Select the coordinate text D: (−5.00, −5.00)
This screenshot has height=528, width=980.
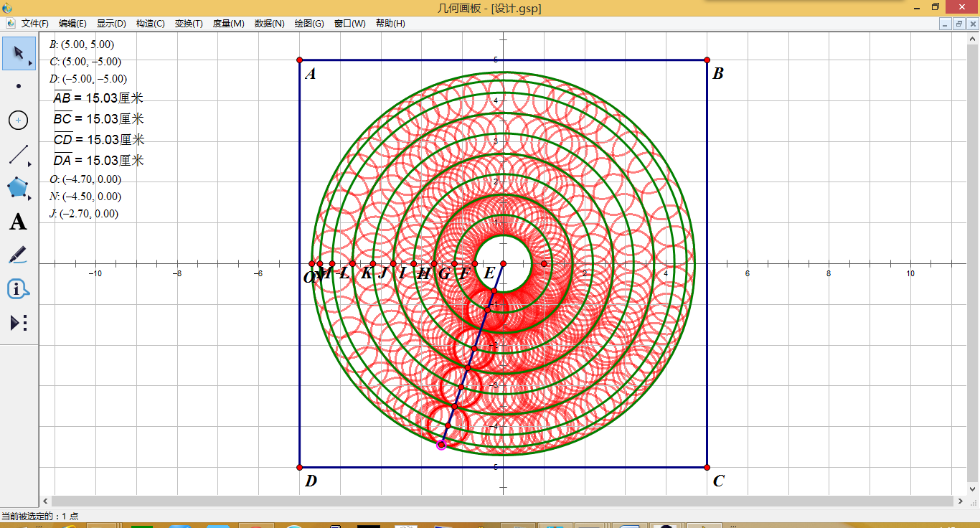click(x=88, y=79)
